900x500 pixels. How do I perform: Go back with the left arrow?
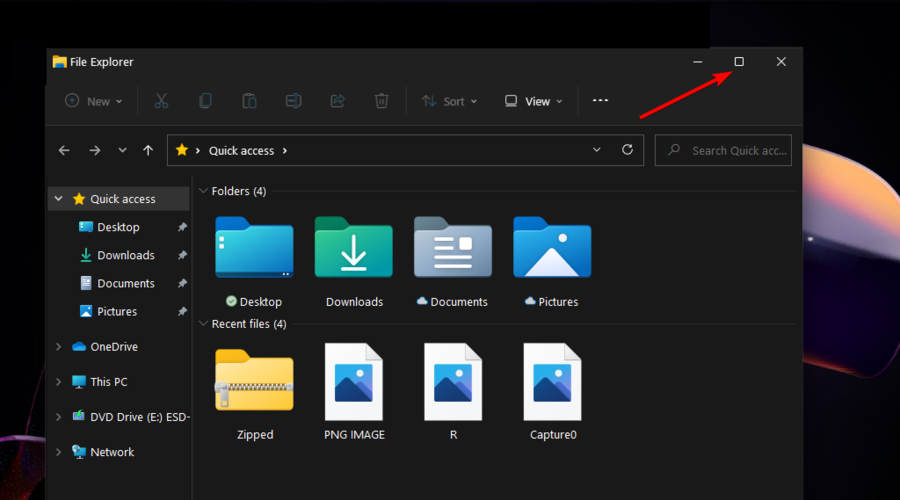(64, 150)
